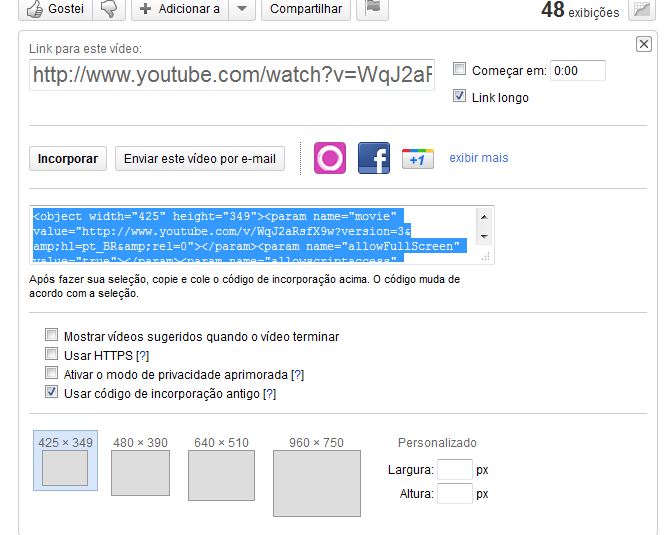
Task: Uncheck the Link longo checkbox
Action: tap(459, 96)
